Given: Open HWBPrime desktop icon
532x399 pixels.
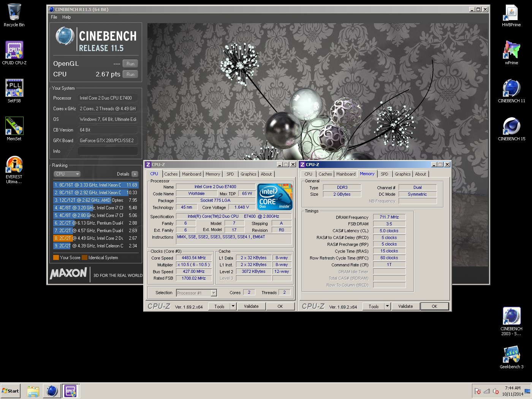Looking at the screenshot, I should (511, 15).
